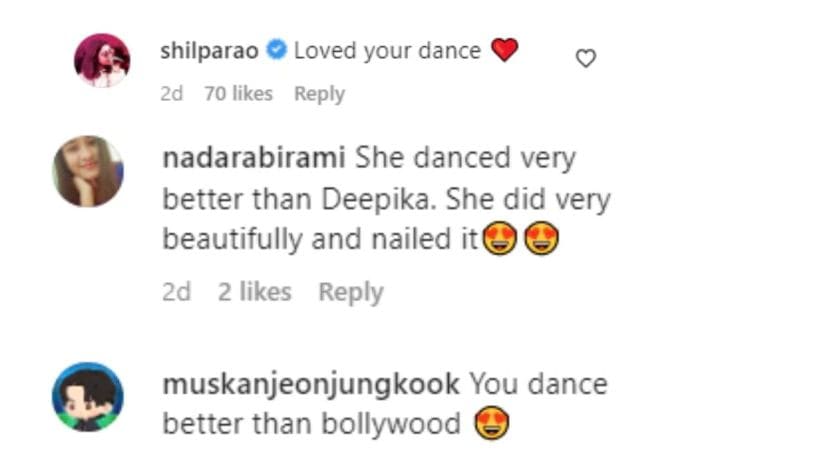
Task: Like shilparao's comment with the heart outline
Action: (x=586, y=59)
